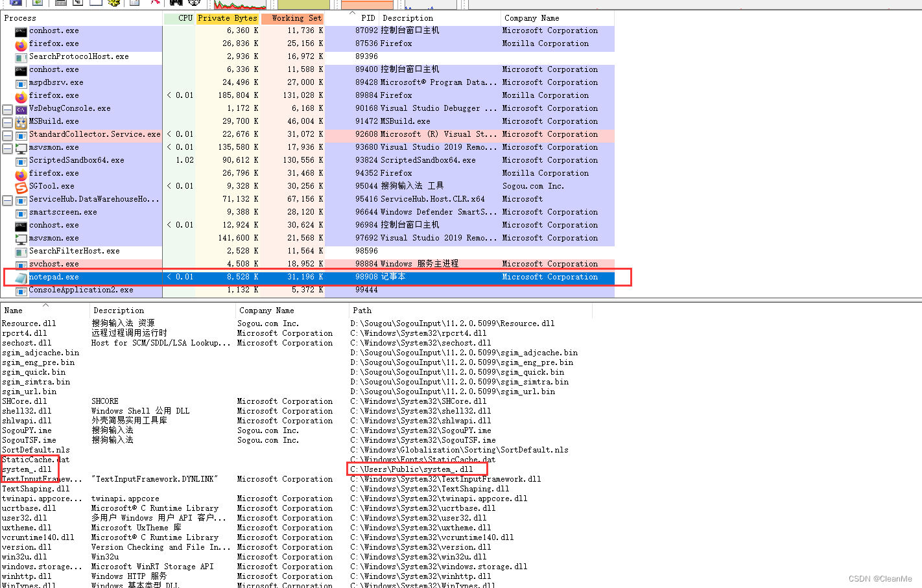Collapse the StandardCollector.Service.exe tree node
Viewport: 922px width, 588px height.
[x=7, y=135]
